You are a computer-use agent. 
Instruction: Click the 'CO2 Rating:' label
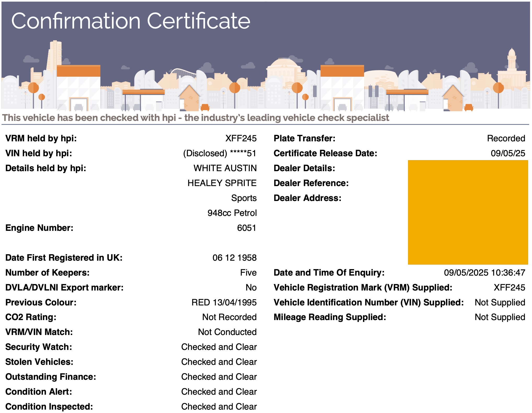click(x=31, y=317)
